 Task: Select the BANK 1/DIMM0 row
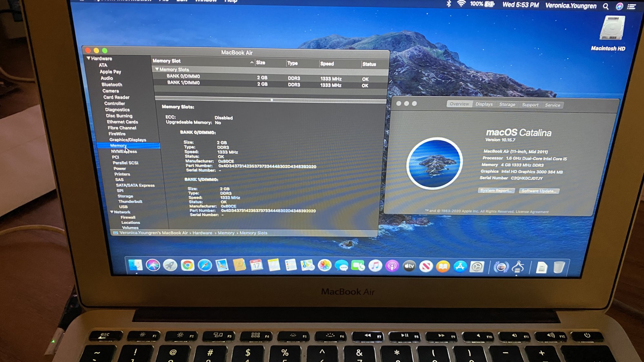(184, 83)
